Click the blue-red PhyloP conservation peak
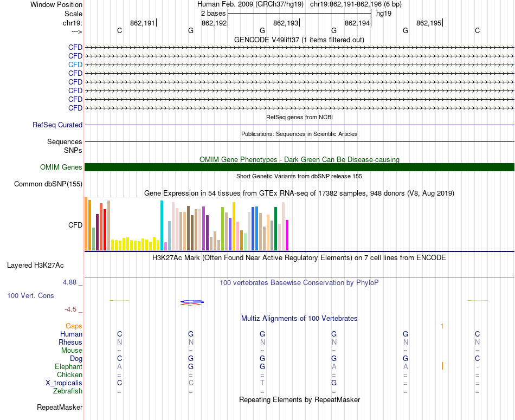 (x=192, y=302)
